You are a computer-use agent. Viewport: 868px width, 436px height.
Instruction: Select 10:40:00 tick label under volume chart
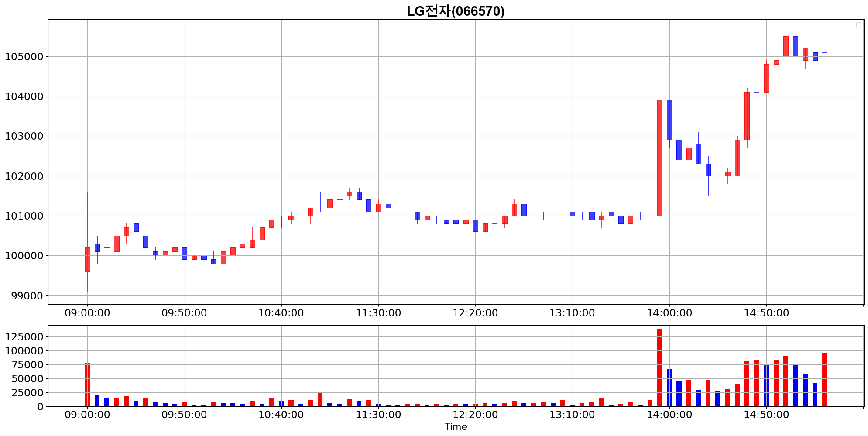click(281, 415)
